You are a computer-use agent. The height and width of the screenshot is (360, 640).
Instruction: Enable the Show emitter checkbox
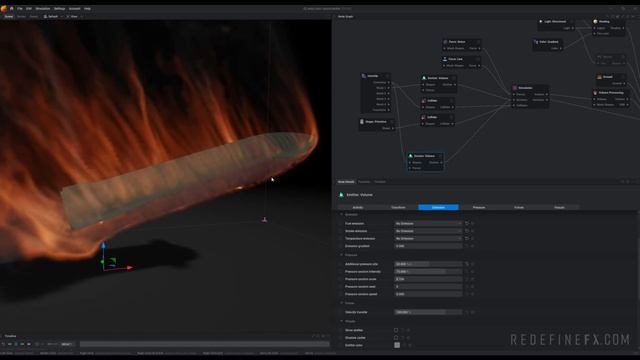[396, 330]
